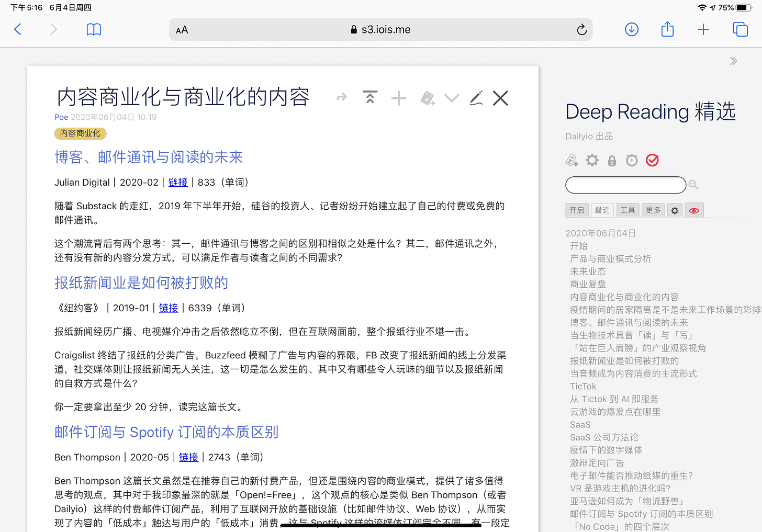This screenshot has width=762, height=532.
Task: Open the gear sidebar tab
Action: [x=675, y=210]
